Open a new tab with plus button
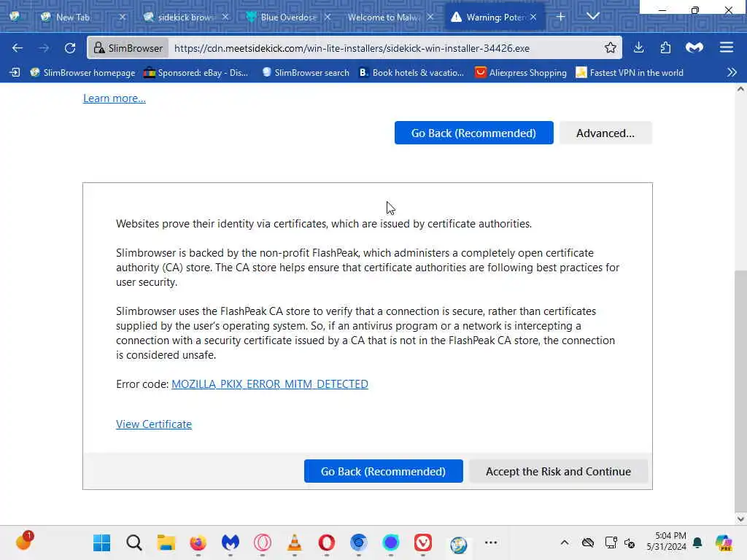 561,17
